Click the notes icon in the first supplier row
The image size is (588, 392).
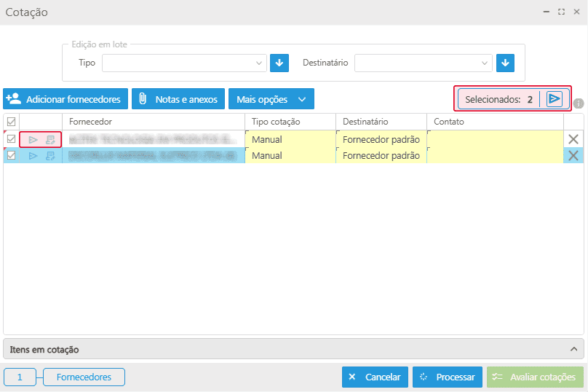click(50, 139)
